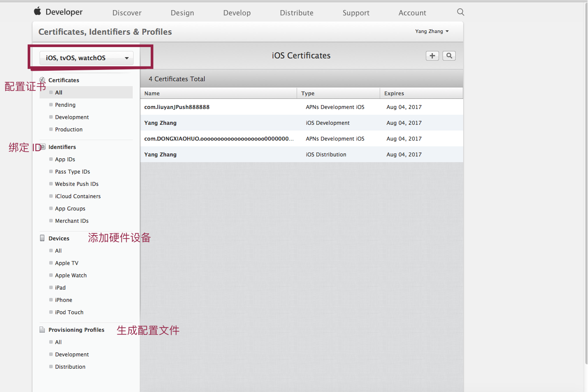Screen dimensions: 588x392
Task: Click Certificates, Identifiers & Profiles title
Action: 105,32
